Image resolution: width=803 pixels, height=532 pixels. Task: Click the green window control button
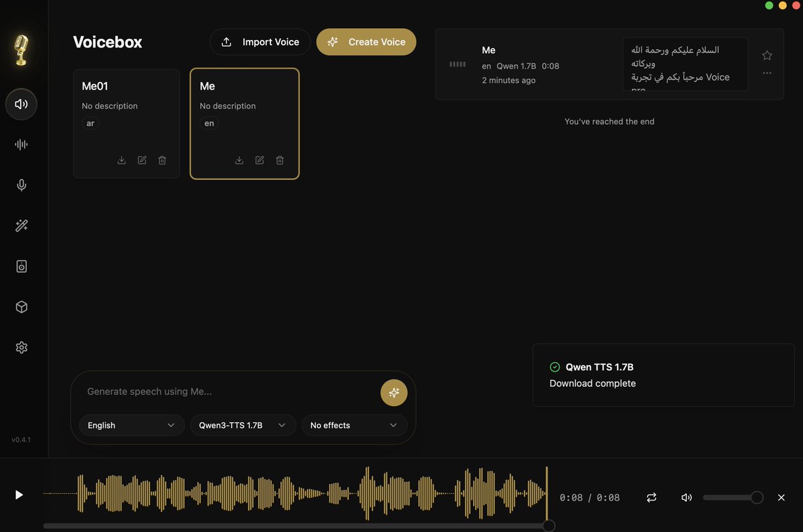point(770,5)
